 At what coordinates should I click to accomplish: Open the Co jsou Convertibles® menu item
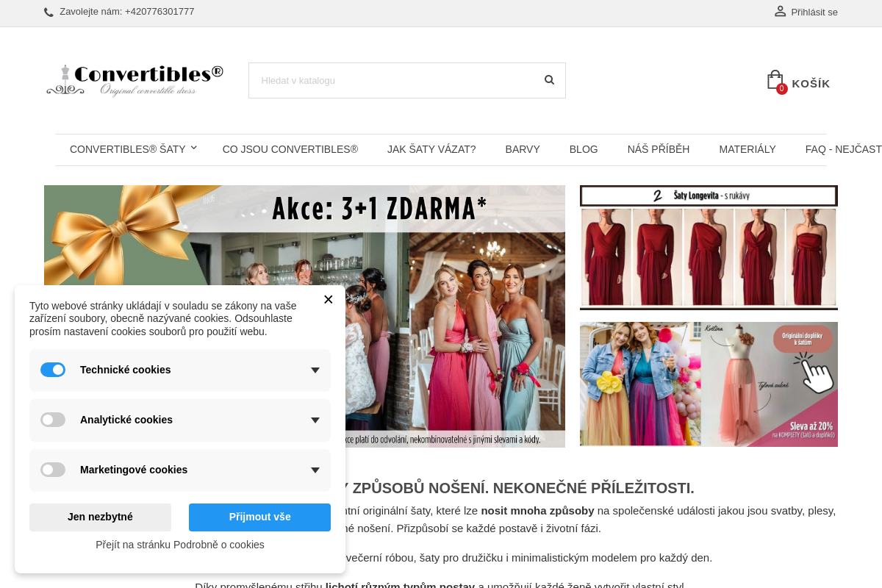click(290, 149)
